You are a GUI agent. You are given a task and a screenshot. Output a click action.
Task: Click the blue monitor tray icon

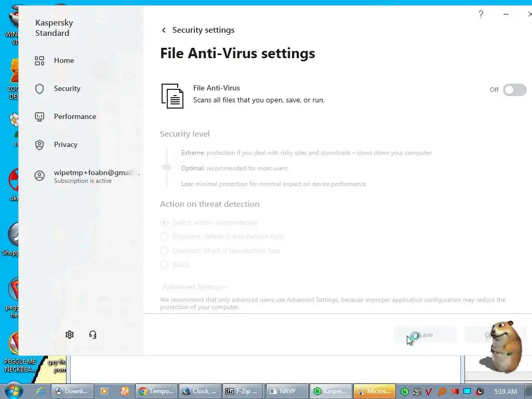[467, 392]
